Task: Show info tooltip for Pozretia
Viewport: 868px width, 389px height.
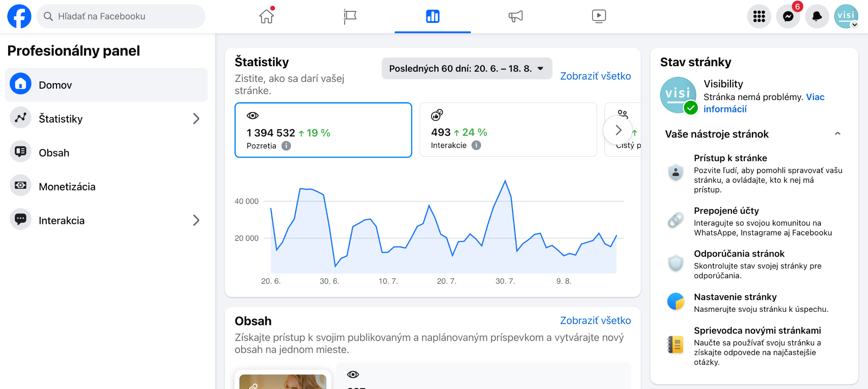Action: pos(287,146)
